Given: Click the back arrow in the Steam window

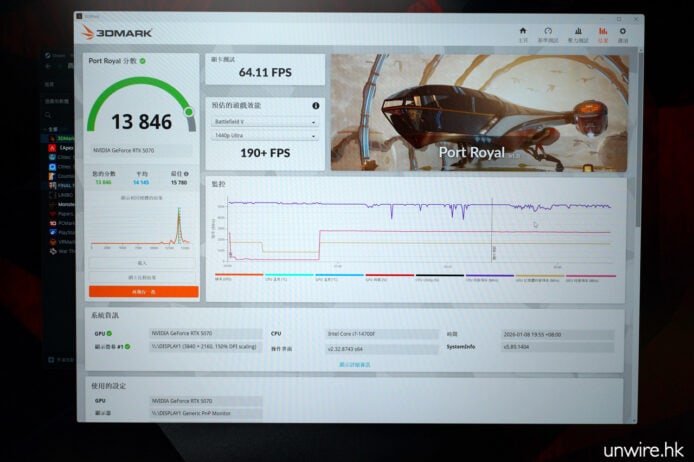Looking at the screenshot, I should pos(48,66).
